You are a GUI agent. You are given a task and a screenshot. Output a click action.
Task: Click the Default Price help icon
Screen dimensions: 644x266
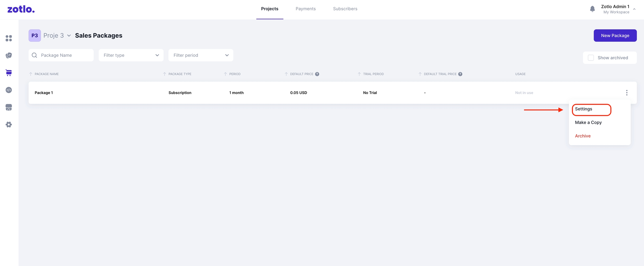[x=317, y=74]
